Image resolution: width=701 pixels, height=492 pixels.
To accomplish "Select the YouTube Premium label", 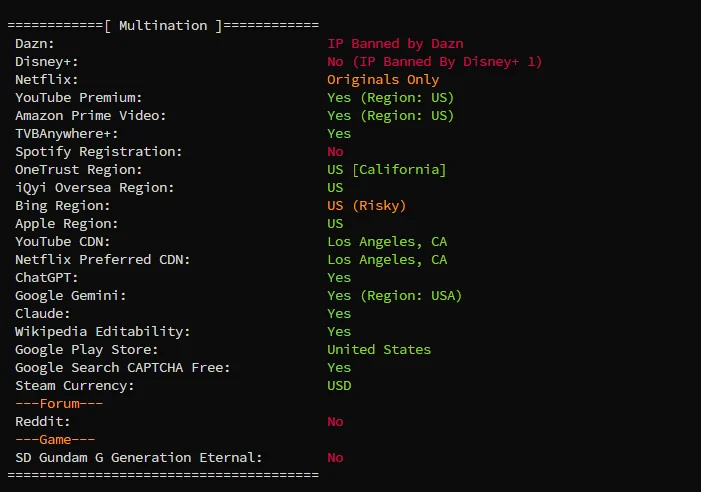I will coord(79,97).
